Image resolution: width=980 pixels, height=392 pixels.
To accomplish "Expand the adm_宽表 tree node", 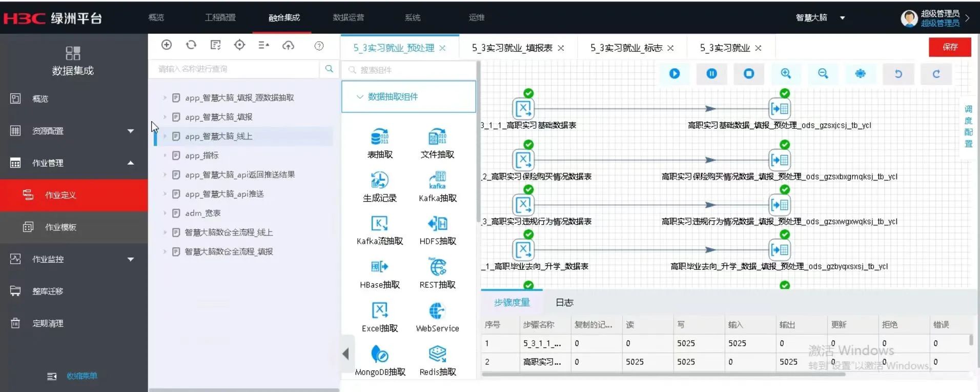I will 165,213.
